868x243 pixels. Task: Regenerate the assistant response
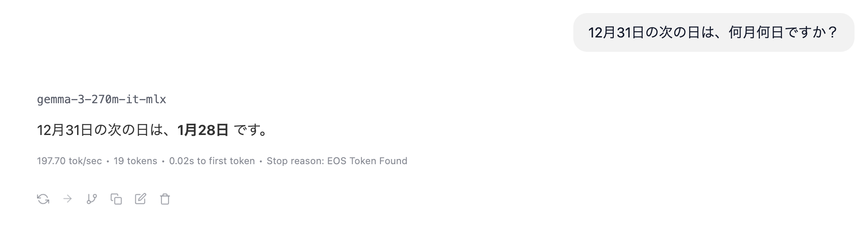click(x=43, y=199)
